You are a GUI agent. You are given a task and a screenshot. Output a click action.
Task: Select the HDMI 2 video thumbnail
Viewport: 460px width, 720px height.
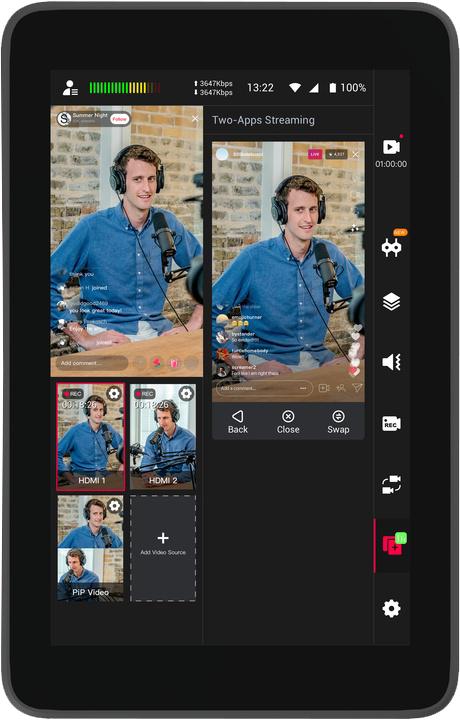[163, 437]
